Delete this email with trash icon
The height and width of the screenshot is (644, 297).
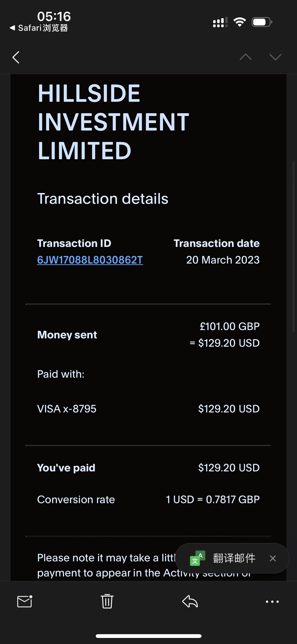coord(107,601)
